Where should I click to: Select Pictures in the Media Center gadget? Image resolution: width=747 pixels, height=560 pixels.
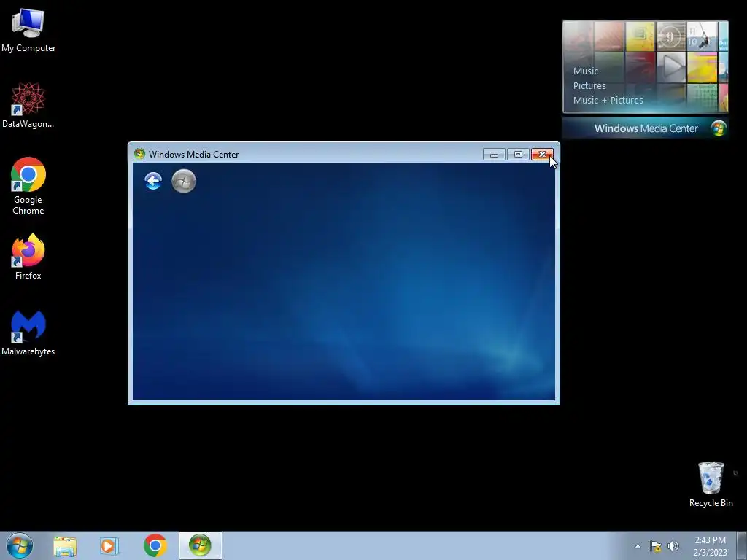click(x=589, y=86)
